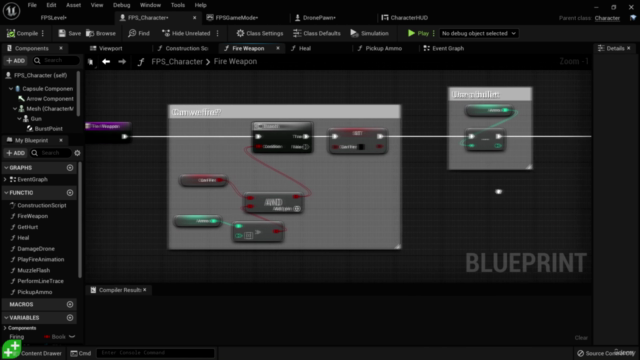Save the blueprint asset

tap(69, 33)
